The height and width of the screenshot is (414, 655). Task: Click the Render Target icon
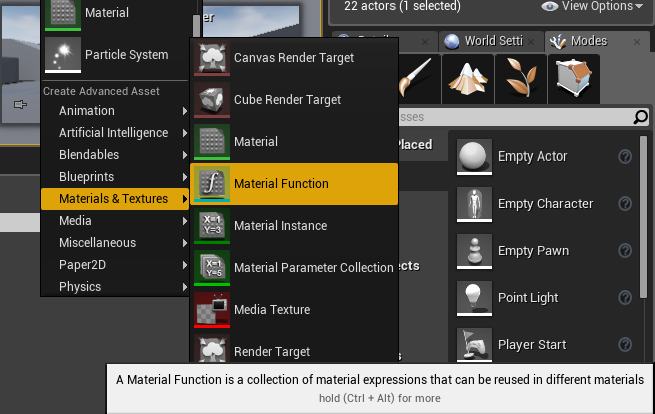(x=212, y=349)
